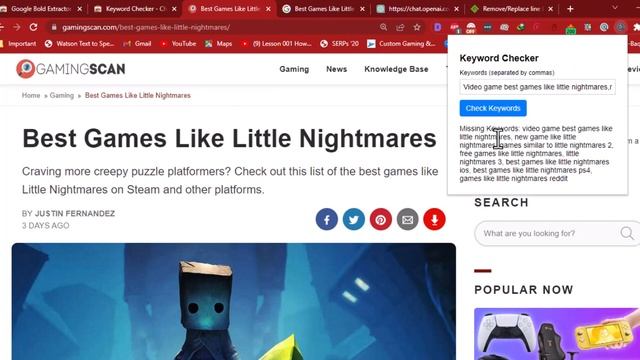Share article on Facebook
The image size is (640, 360).
point(327,220)
